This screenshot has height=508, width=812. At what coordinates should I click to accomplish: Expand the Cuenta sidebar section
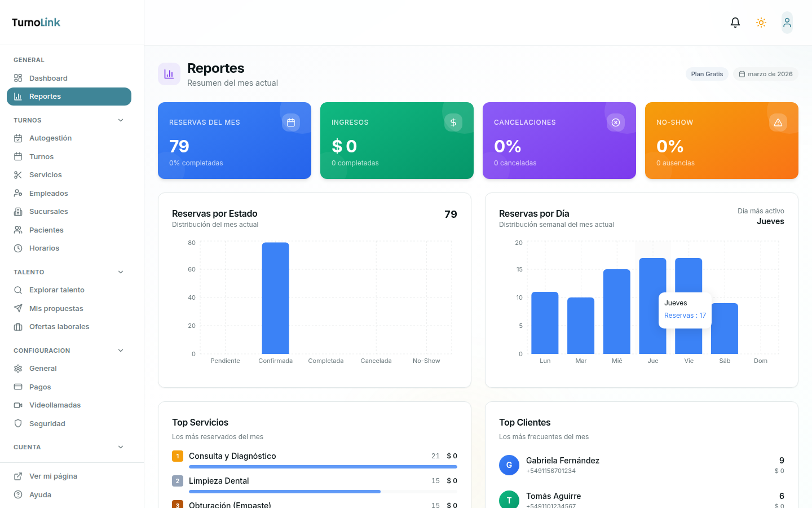(121, 447)
